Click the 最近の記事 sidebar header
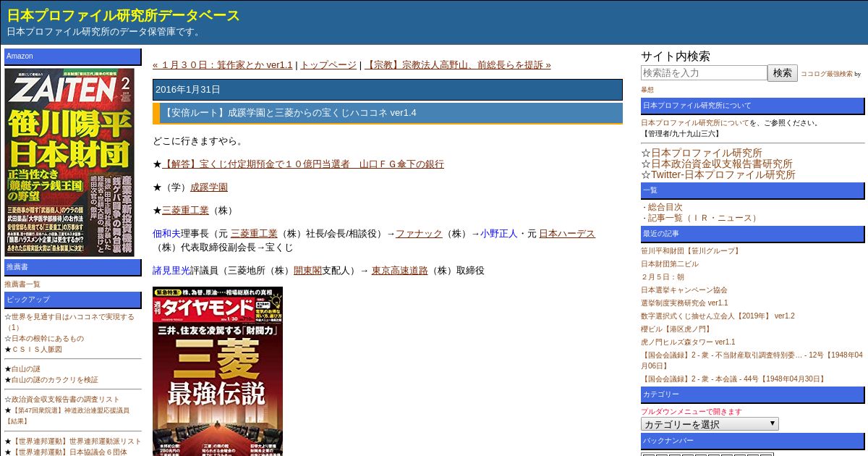 pos(753,235)
